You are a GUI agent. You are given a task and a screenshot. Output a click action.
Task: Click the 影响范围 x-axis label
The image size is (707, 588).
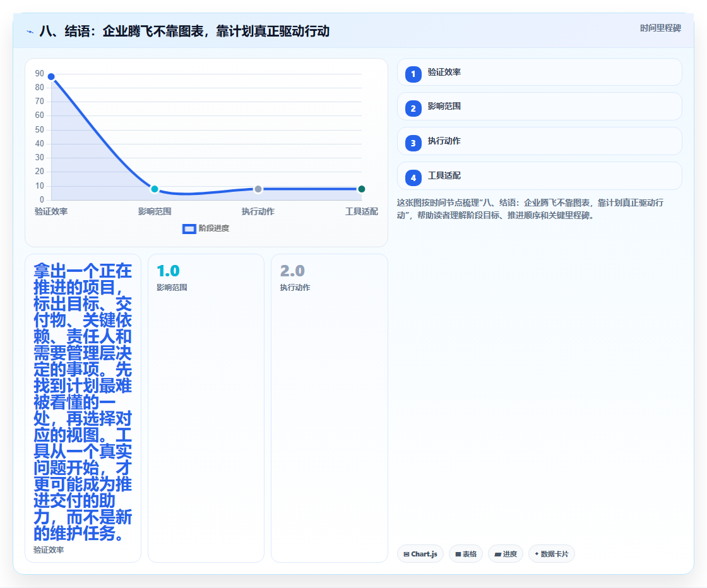pos(155,211)
